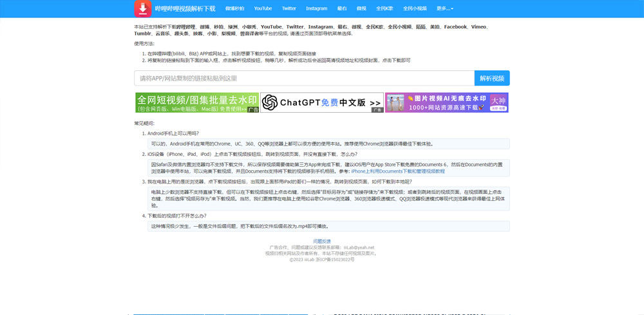
Task: Open the purple 图片视频AI无痕去水印 banner
Action: pos(447,102)
